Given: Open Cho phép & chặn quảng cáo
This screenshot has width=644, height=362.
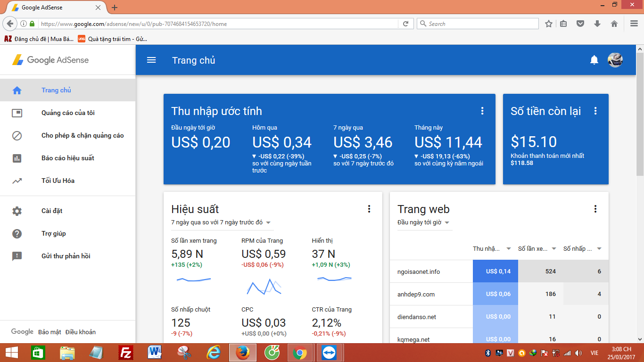Looking at the screenshot, I should coord(68,135).
